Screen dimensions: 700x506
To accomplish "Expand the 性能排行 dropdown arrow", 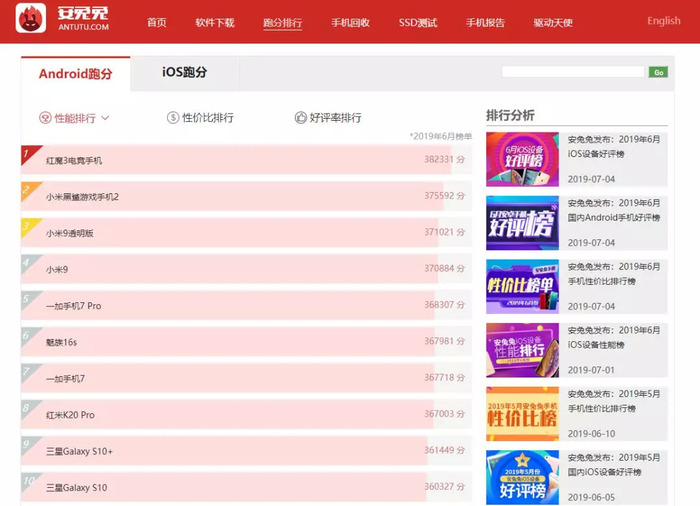I will coord(105,118).
